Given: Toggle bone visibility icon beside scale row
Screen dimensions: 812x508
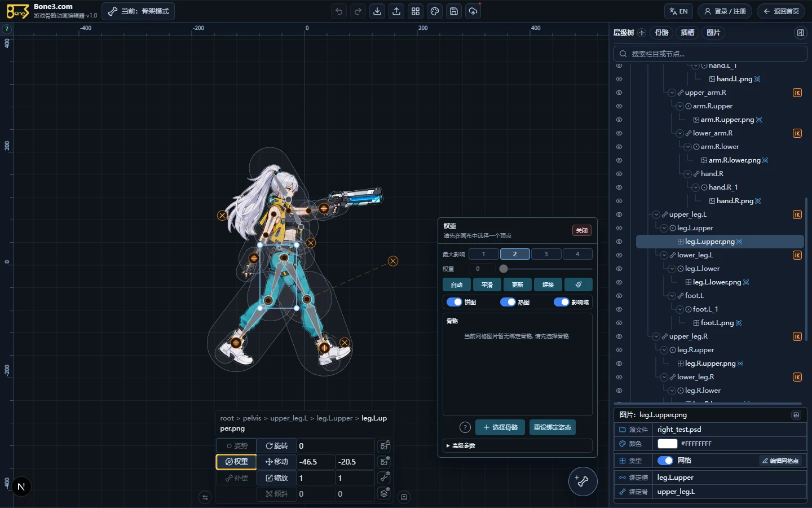Looking at the screenshot, I should (x=385, y=478).
